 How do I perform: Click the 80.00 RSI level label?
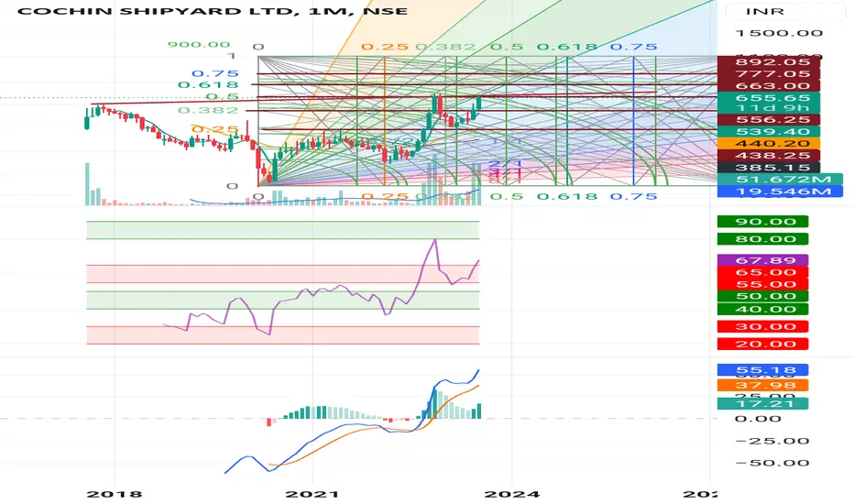point(762,239)
